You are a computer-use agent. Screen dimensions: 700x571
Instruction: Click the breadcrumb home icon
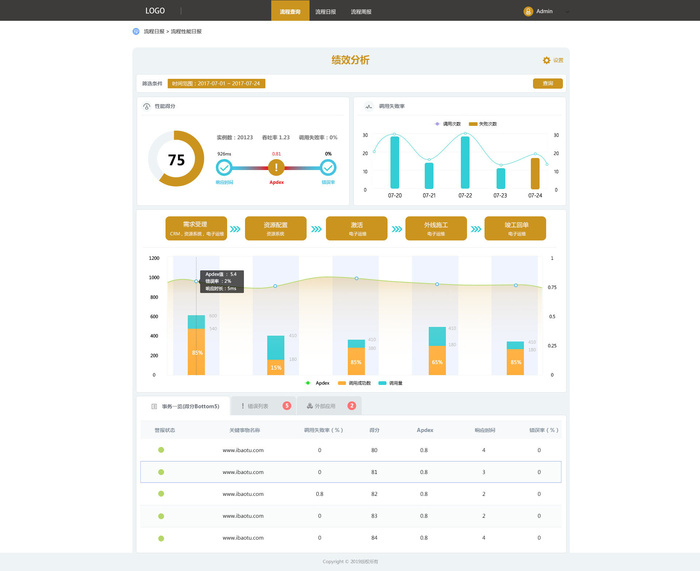(136, 31)
